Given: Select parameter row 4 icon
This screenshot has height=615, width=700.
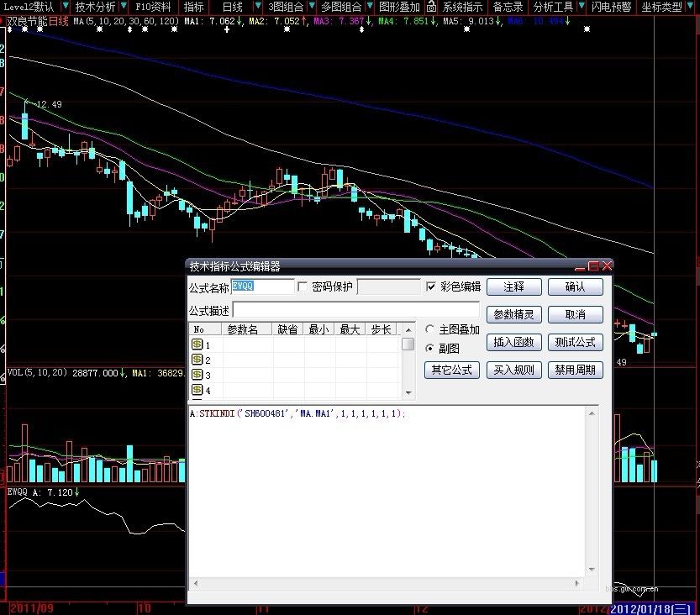Looking at the screenshot, I should click(197, 390).
